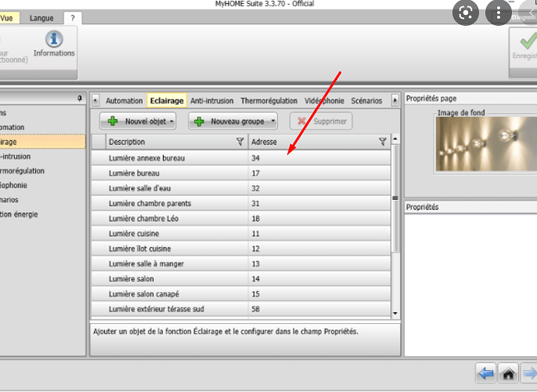The image size is (537, 392).
Task: Click the Adresse column header
Action: (x=319, y=142)
